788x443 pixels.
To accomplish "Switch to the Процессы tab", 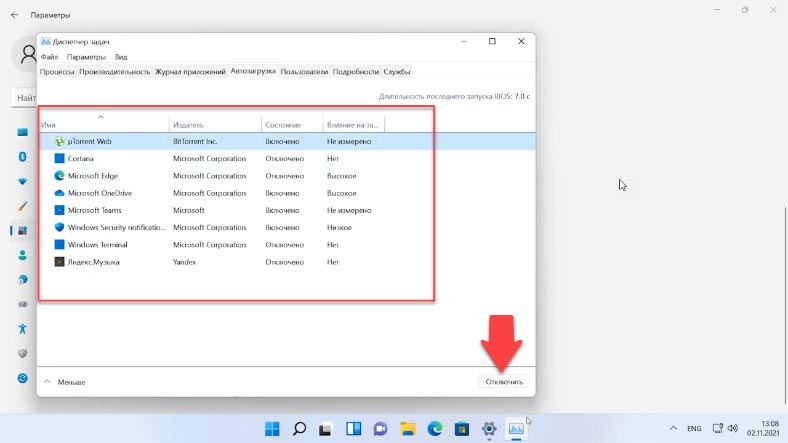I will [57, 72].
